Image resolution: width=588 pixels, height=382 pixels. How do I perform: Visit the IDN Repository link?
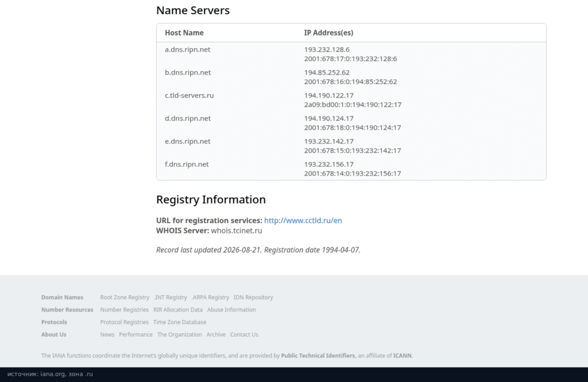pyautogui.click(x=253, y=297)
